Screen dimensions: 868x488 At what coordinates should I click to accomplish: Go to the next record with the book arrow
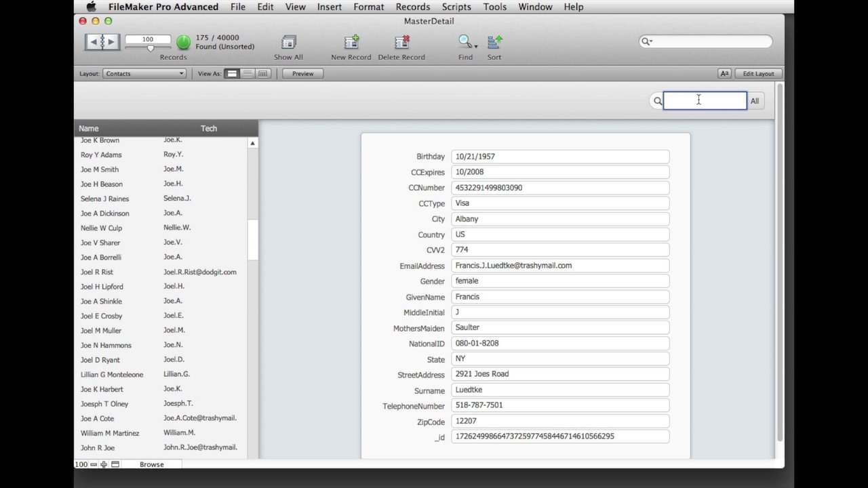tap(111, 42)
